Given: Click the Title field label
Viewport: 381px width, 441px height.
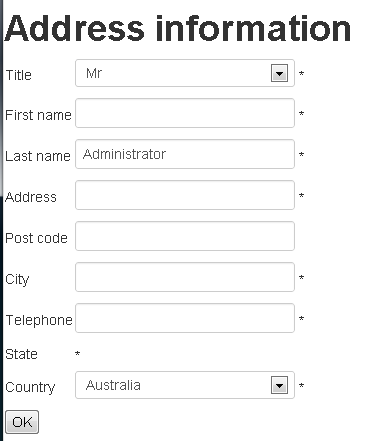Looking at the screenshot, I should pos(19,75).
